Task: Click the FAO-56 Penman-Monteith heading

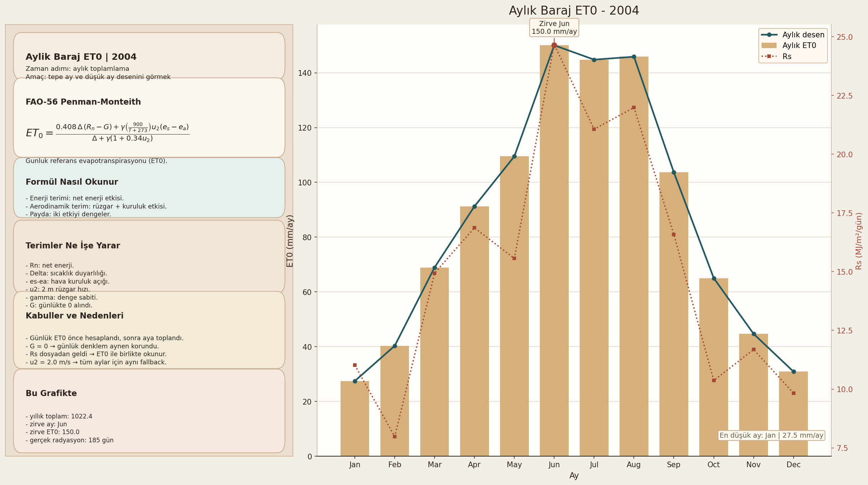Action: [83, 102]
